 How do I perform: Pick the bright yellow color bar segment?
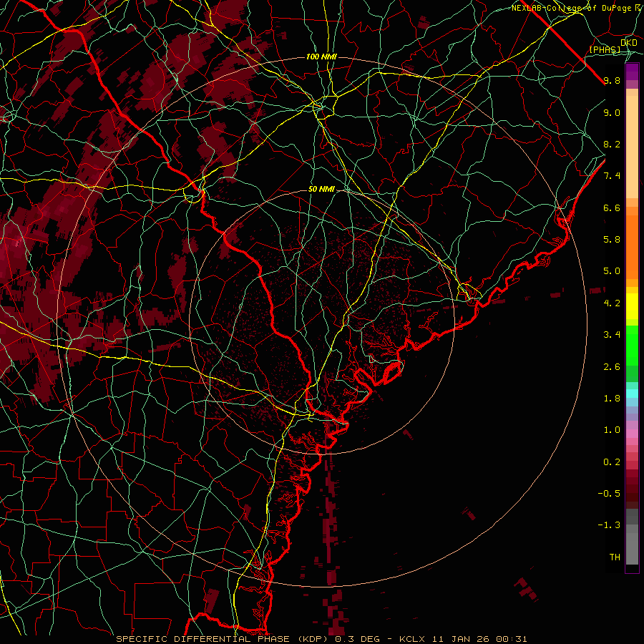click(x=632, y=306)
